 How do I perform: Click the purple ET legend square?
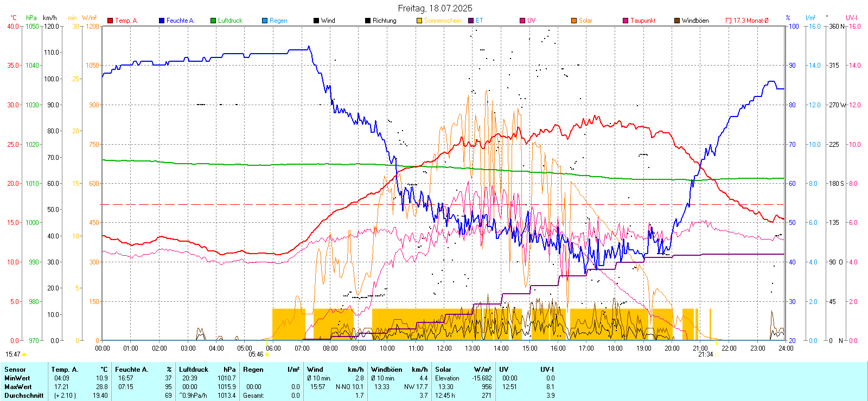[471, 21]
